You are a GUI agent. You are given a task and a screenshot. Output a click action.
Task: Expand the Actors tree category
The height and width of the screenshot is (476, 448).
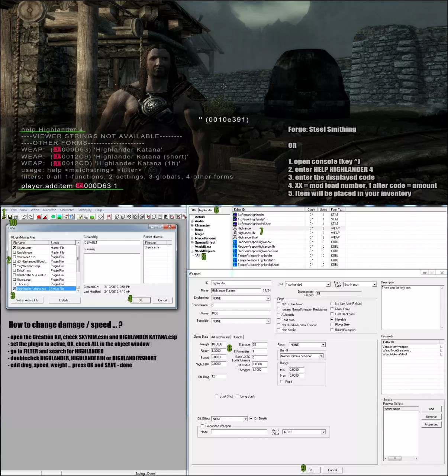click(x=192, y=217)
